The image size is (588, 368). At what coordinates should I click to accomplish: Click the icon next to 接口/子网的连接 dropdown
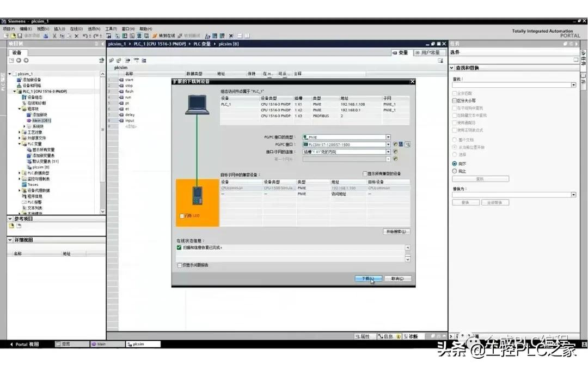tap(395, 152)
